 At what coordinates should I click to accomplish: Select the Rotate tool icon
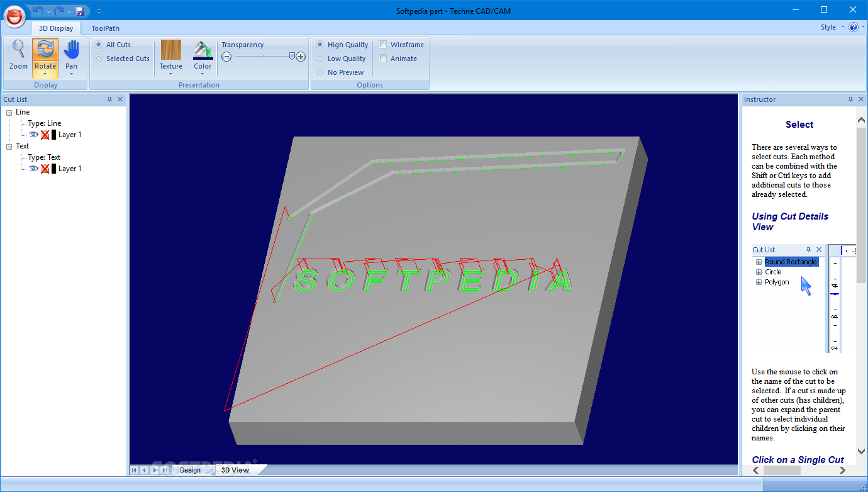[45, 50]
